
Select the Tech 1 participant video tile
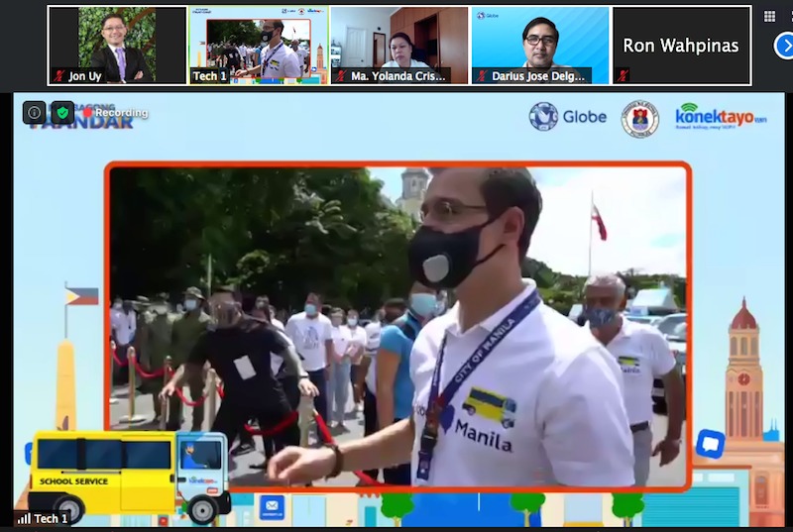coord(258,45)
